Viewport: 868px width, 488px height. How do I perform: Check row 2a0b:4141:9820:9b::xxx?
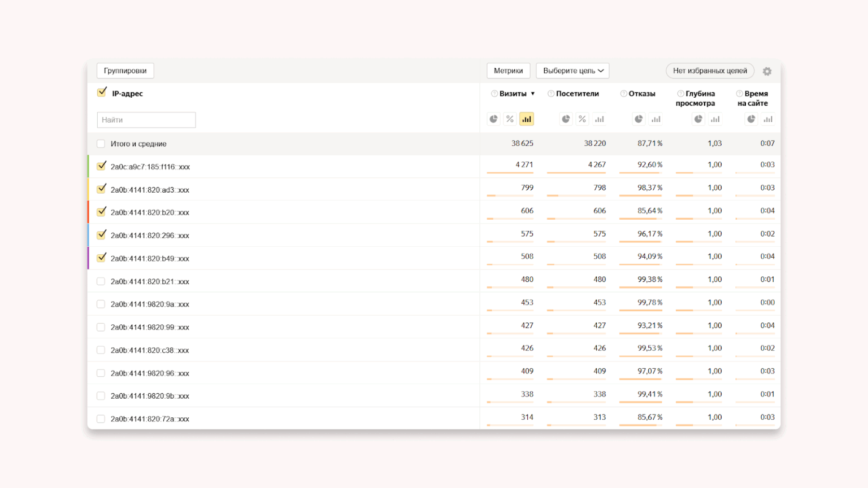click(101, 396)
